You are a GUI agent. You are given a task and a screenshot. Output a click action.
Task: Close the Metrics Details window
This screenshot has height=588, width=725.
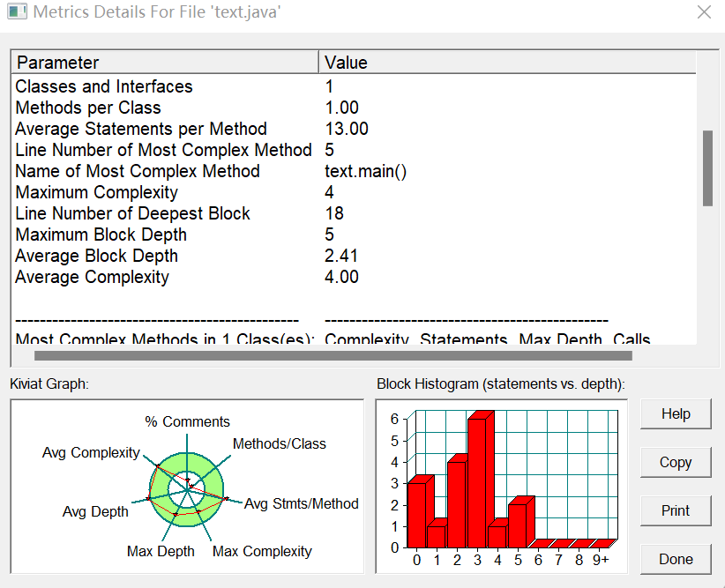[704, 12]
